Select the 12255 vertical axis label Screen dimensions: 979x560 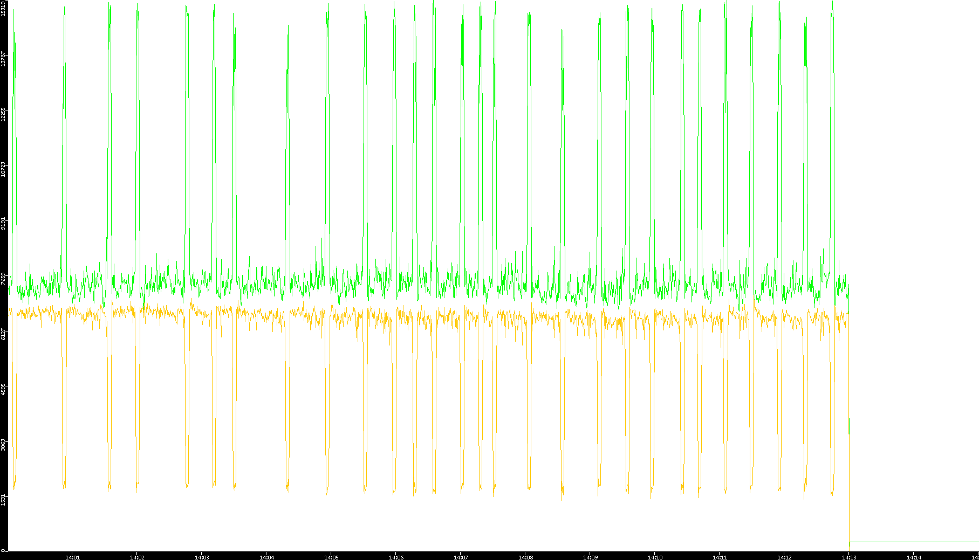[x=4, y=114]
